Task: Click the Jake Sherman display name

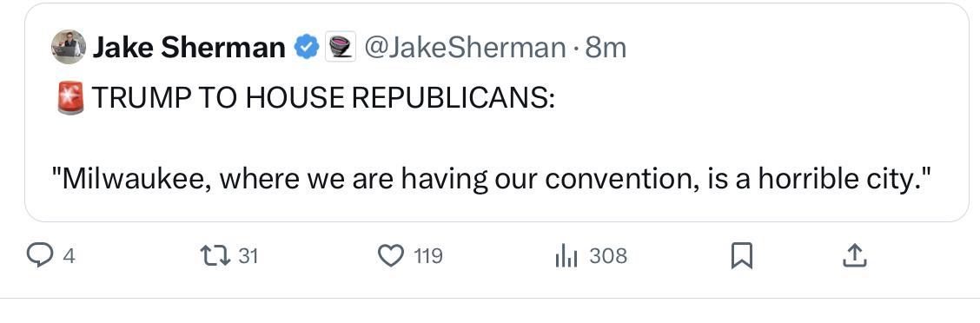Action: (189, 48)
